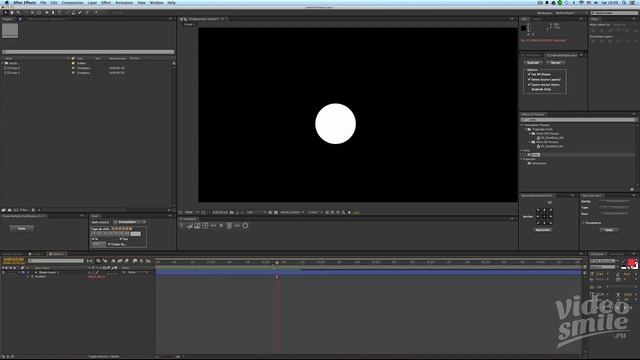Open the Effect menu
The width and height of the screenshot is (640, 360).
click(106, 2)
